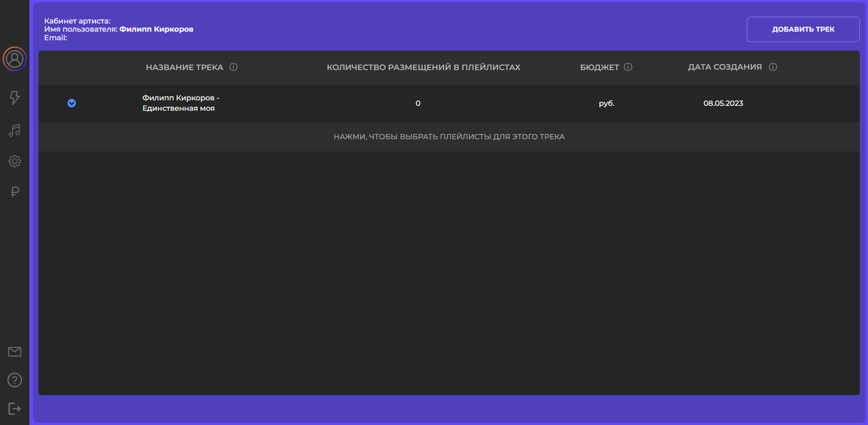
Task: Click the ДАТА СОЗДАНИЯ column header
Action: pyautogui.click(x=725, y=67)
